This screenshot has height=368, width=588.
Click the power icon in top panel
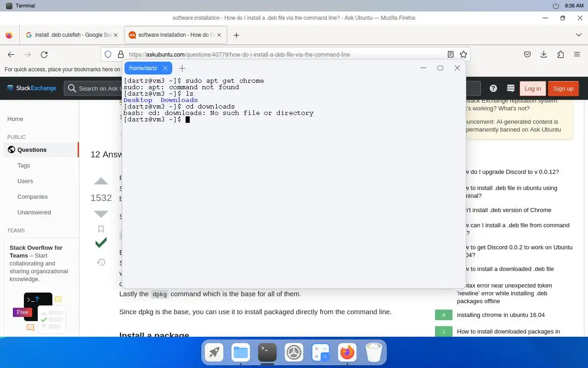pos(556,6)
